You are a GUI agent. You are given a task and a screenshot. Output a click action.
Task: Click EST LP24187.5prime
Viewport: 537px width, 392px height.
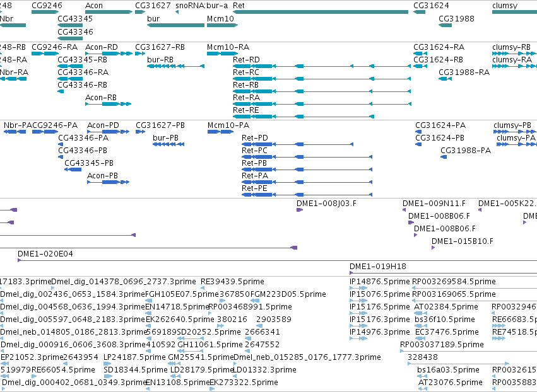pos(134,357)
